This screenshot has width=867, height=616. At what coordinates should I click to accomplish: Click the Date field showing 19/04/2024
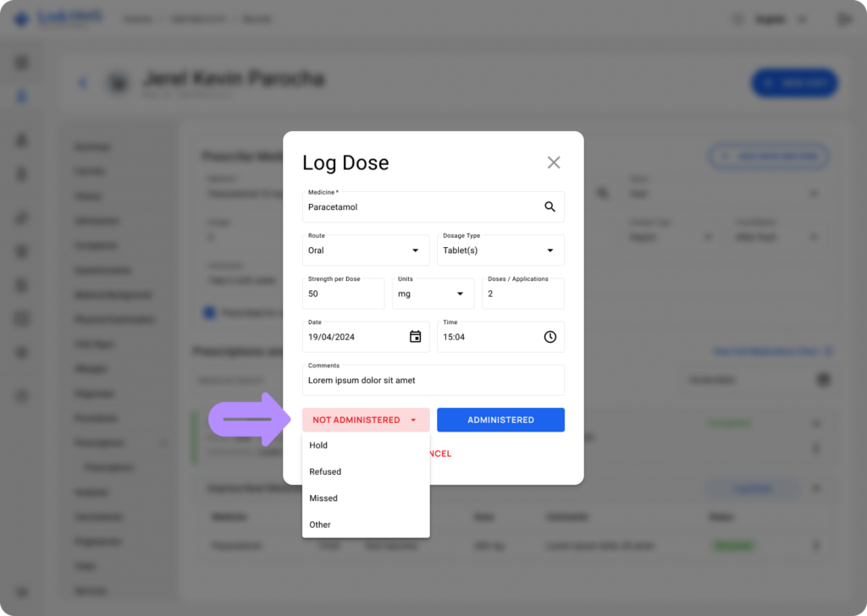[x=351, y=338]
